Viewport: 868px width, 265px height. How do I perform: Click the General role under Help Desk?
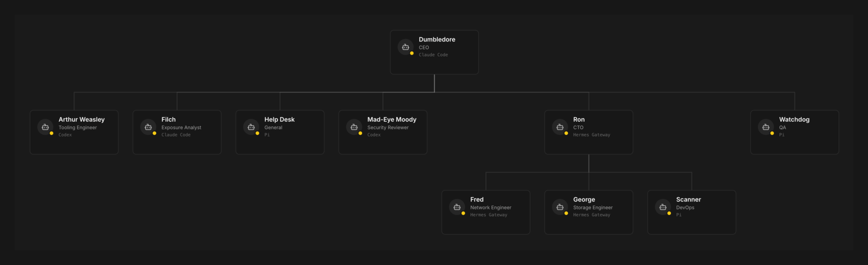[274, 128]
